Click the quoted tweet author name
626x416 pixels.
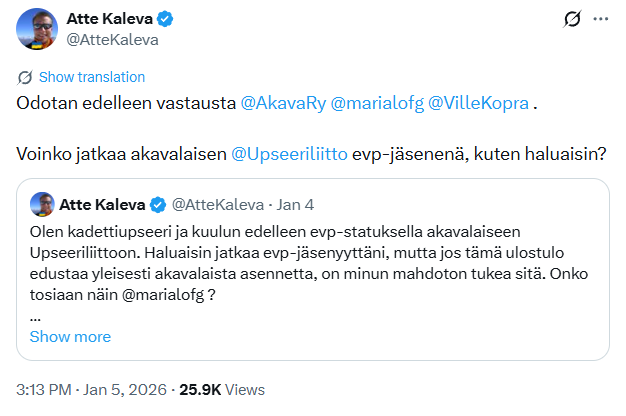click(104, 205)
